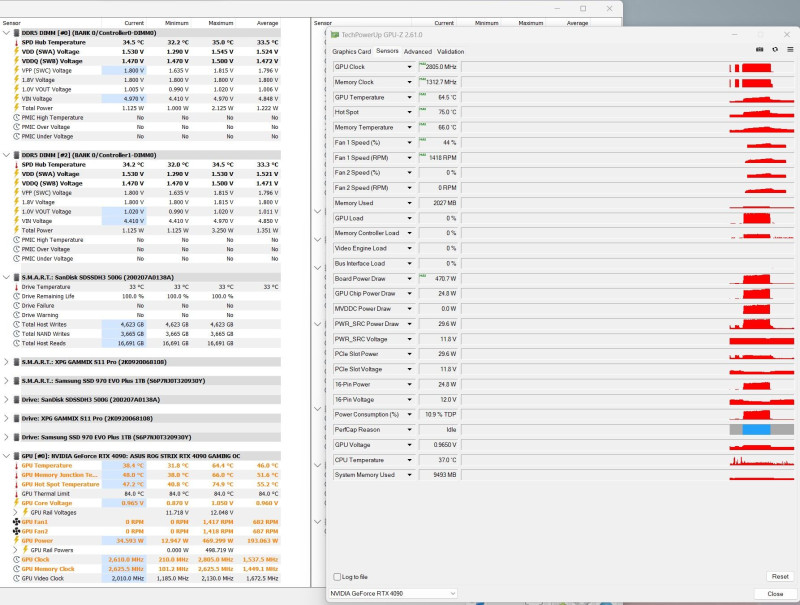Click thermometer icon beside Drive Temperature
Screen dimensions: 800x605
[x=16, y=287]
